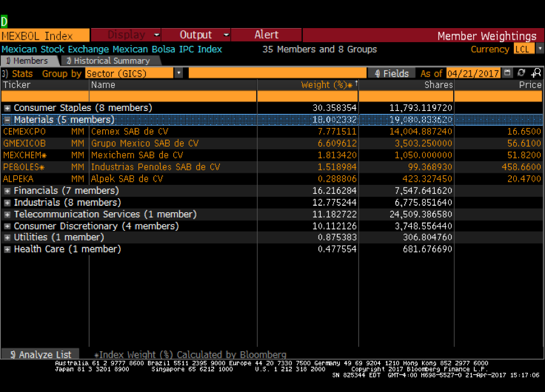This screenshot has height=392, width=545.
Task: Click the Utilities weight 0.875383
Action: (x=337, y=237)
